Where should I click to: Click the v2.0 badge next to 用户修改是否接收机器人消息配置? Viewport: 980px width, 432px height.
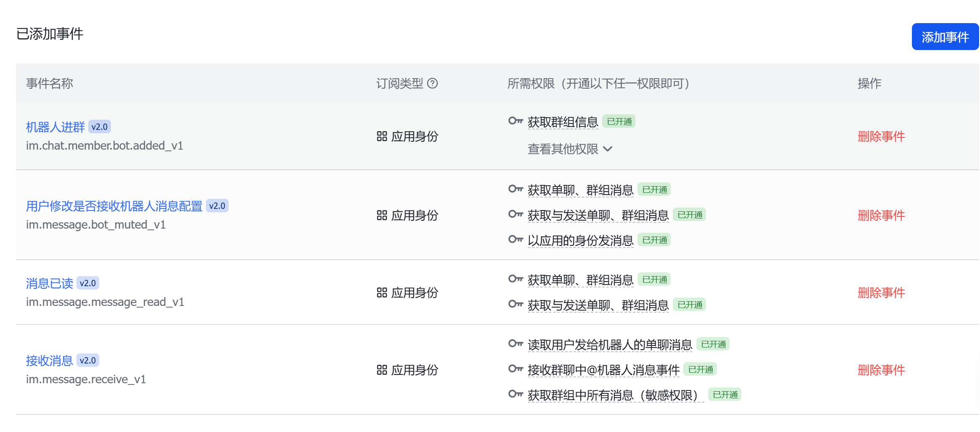tap(217, 206)
